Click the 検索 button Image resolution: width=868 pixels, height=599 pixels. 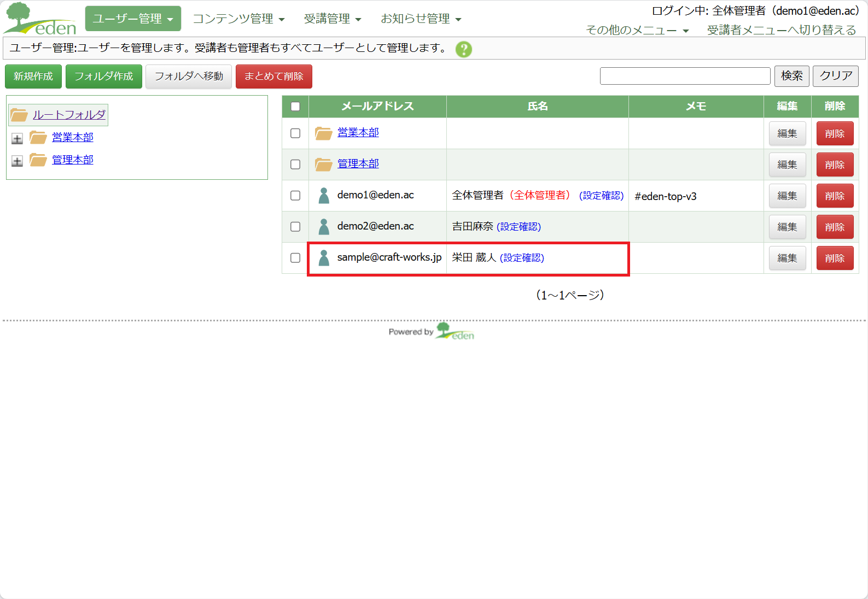tap(792, 76)
